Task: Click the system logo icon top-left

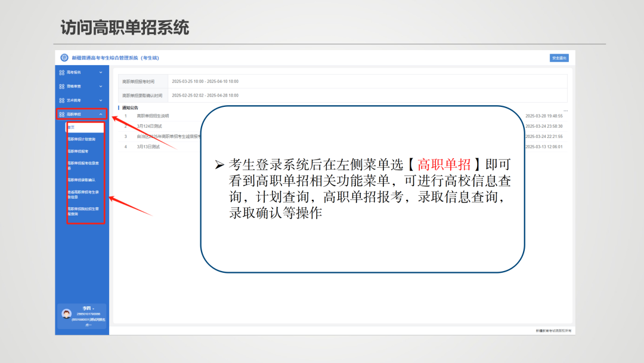Action: point(64,57)
